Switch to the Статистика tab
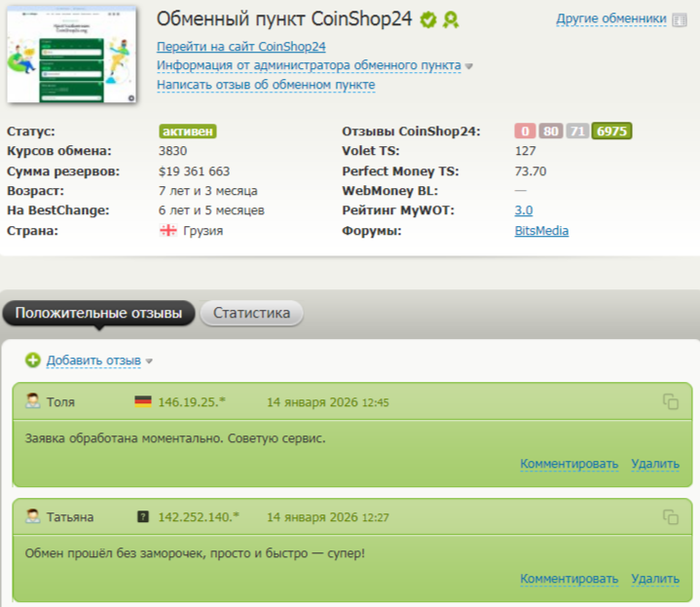The image size is (700, 607). coord(251,314)
